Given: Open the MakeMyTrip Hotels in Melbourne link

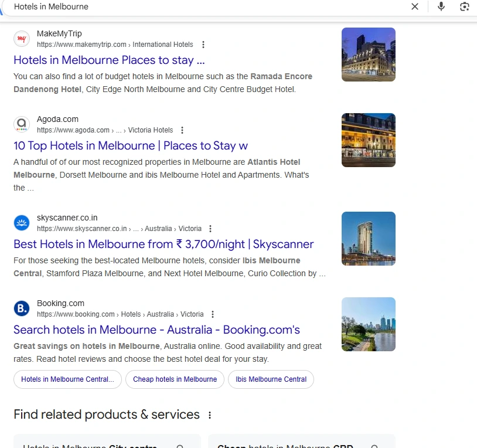Looking at the screenshot, I should click(x=109, y=60).
